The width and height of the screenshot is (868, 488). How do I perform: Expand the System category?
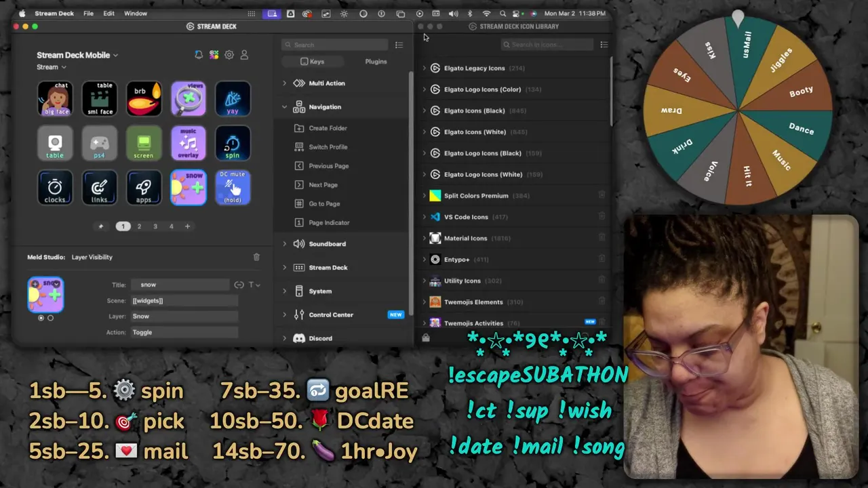(284, 291)
